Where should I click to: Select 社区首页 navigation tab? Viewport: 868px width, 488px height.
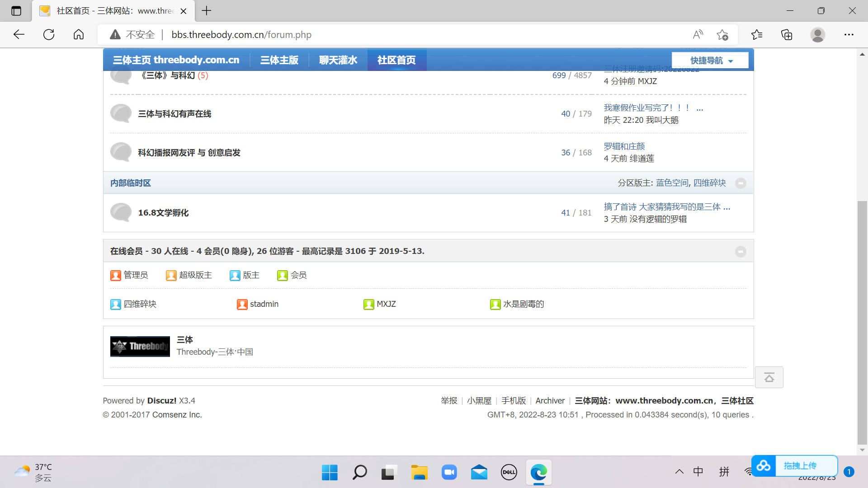pos(396,60)
